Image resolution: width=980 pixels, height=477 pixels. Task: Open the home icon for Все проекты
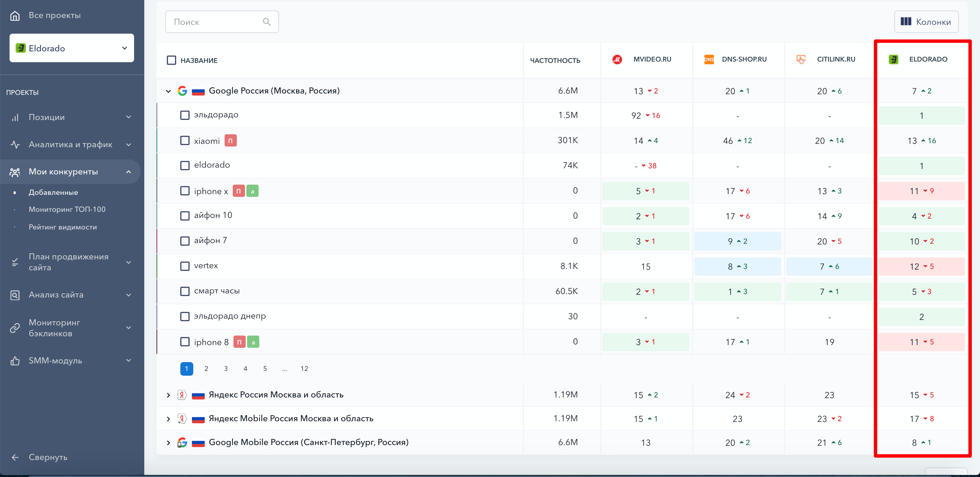pyautogui.click(x=15, y=16)
